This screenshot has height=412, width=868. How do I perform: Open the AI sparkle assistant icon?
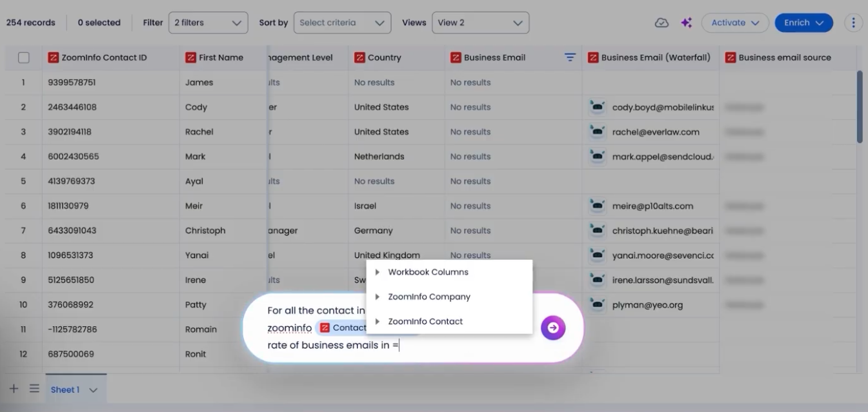pos(687,23)
